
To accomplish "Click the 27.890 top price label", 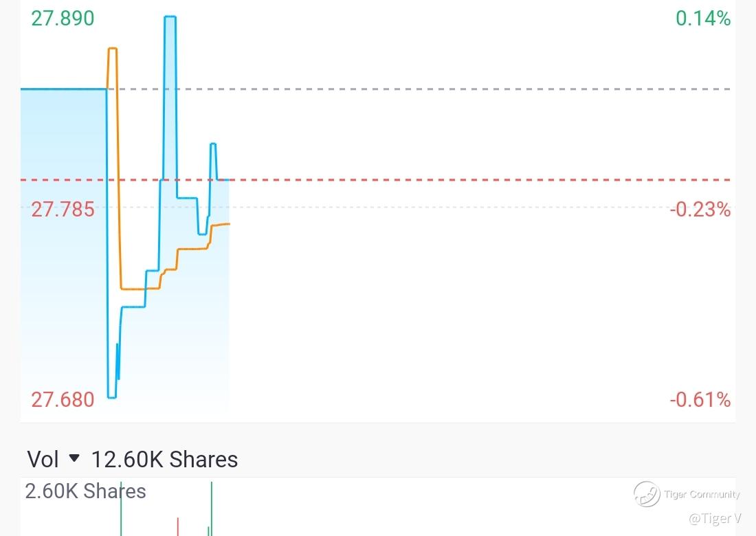I will [x=63, y=19].
